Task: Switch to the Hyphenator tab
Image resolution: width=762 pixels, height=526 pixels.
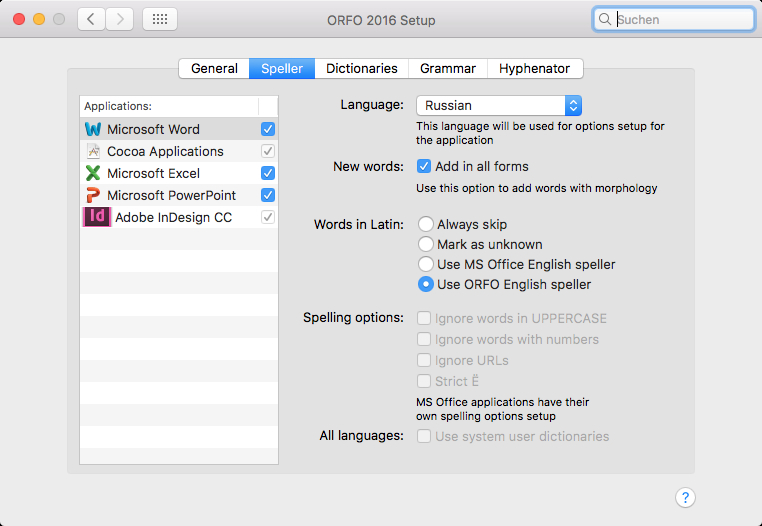Action: click(x=534, y=68)
